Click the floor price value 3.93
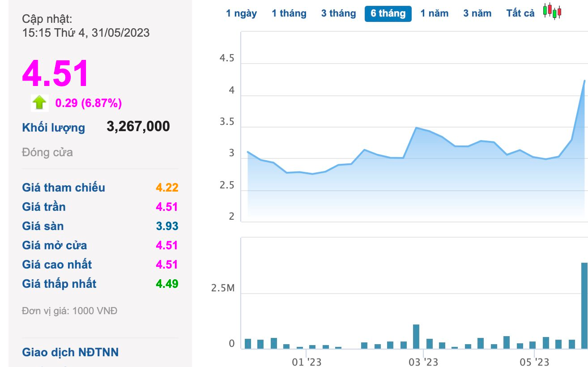The width and height of the screenshot is (588, 367). tap(167, 226)
